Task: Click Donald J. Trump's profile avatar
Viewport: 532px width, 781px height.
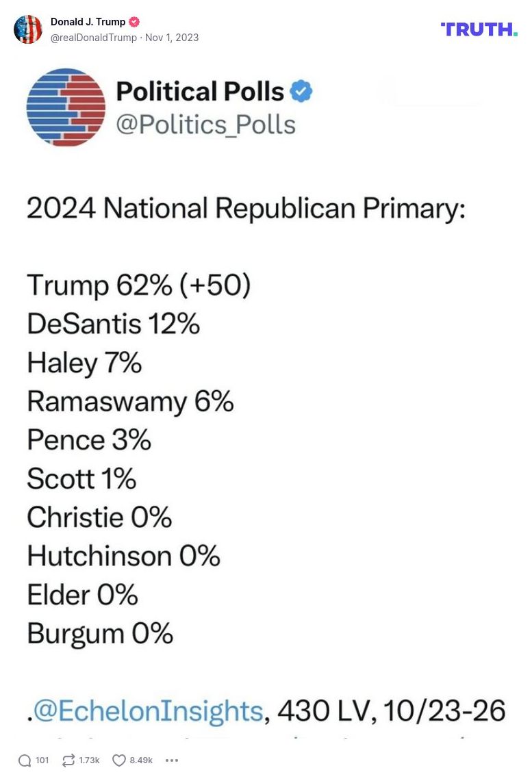Action: [x=28, y=29]
